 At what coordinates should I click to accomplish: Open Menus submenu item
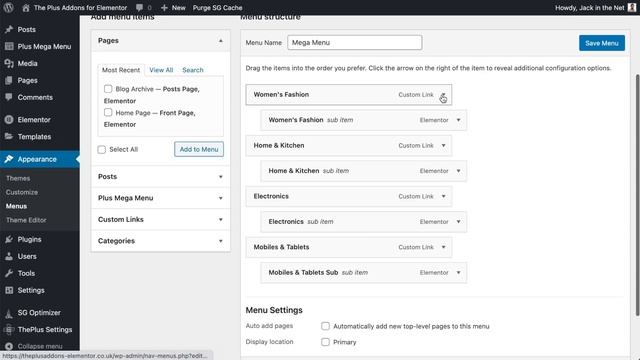[16, 206]
